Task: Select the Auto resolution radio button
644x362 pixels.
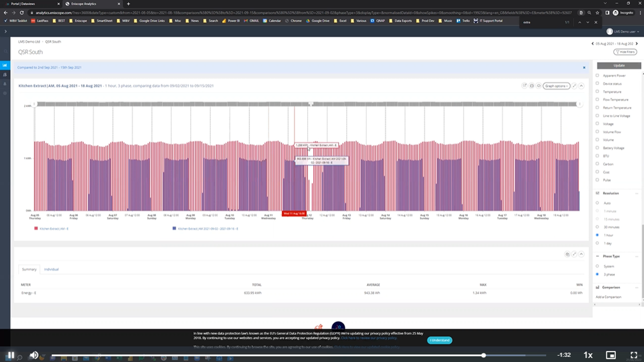Action: point(597,203)
